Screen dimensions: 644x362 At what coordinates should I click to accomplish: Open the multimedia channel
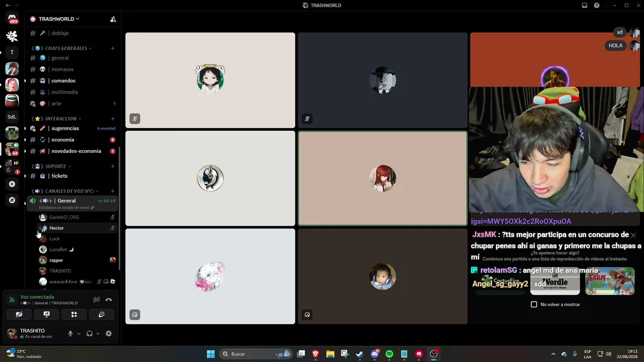coord(72,92)
